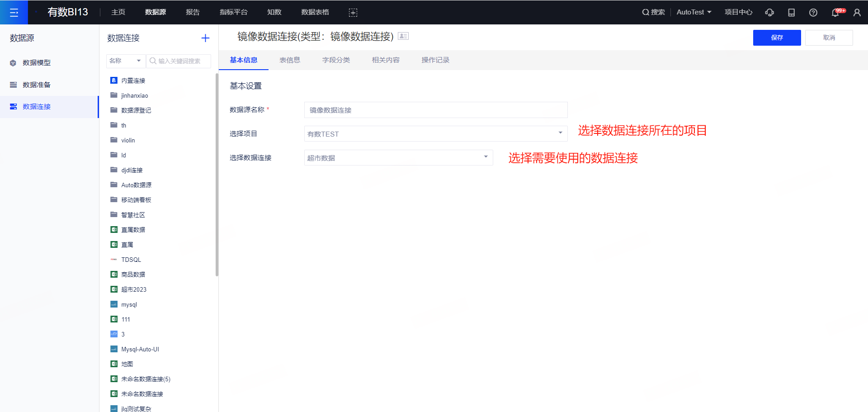Click the hamburger menu icon at top-left
Viewport: 868px width, 412px height.
tap(14, 12)
